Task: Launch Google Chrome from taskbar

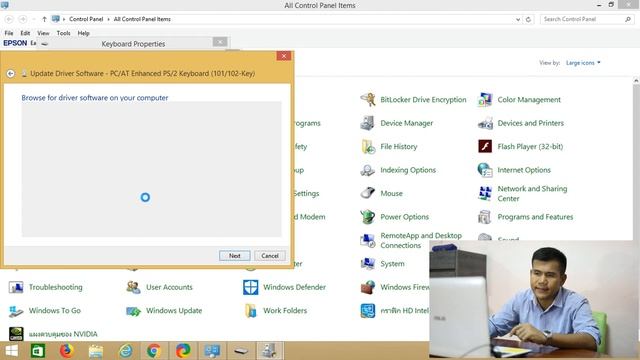Action: (x=154, y=351)
